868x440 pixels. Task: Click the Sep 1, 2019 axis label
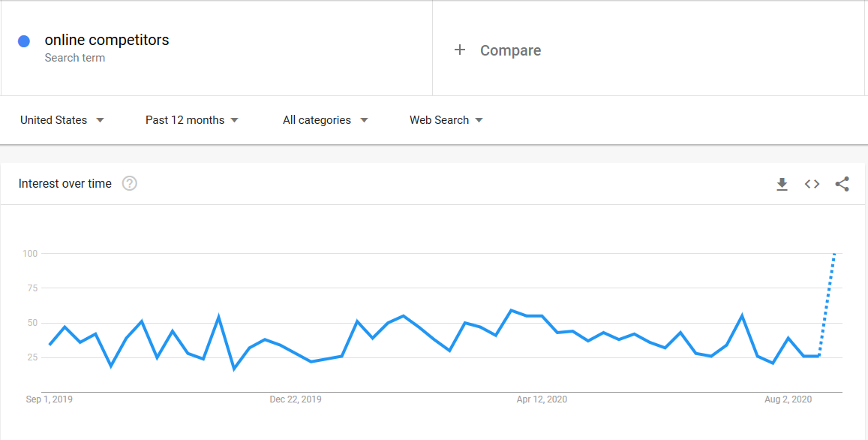tap(50, 399)
